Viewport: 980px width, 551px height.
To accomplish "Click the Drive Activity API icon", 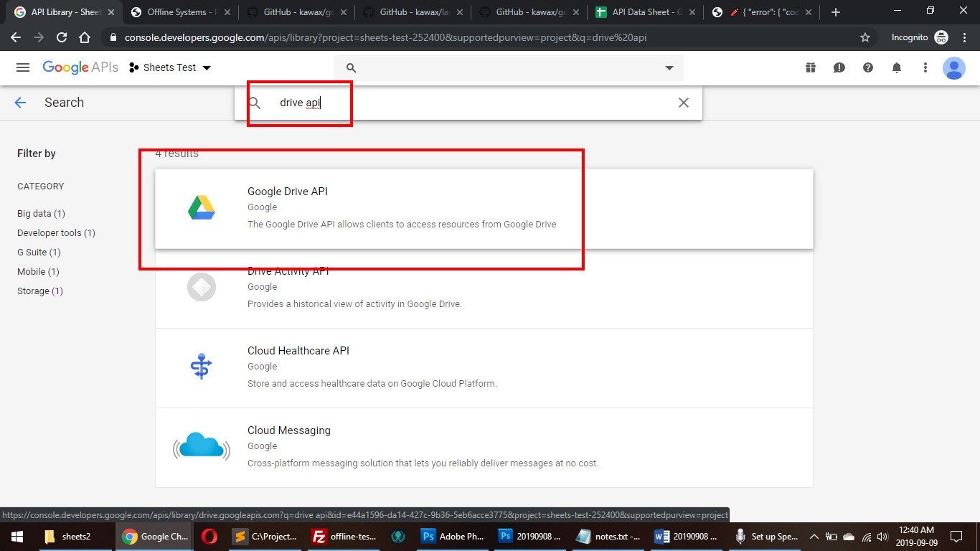I will coord(202,287).
